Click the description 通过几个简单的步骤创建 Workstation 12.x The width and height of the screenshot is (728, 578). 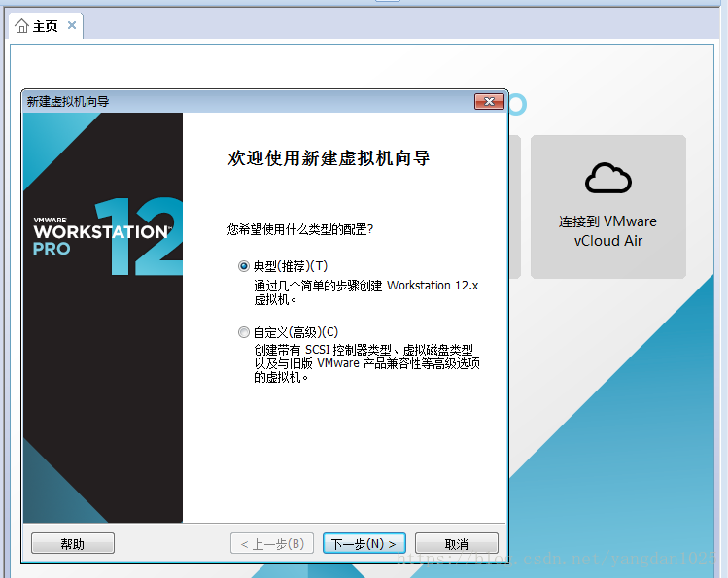tap(365, 292)
